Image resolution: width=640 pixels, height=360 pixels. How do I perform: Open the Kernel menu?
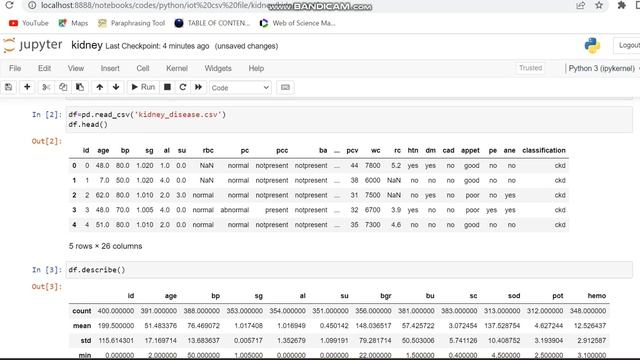(x=177, y=68)
